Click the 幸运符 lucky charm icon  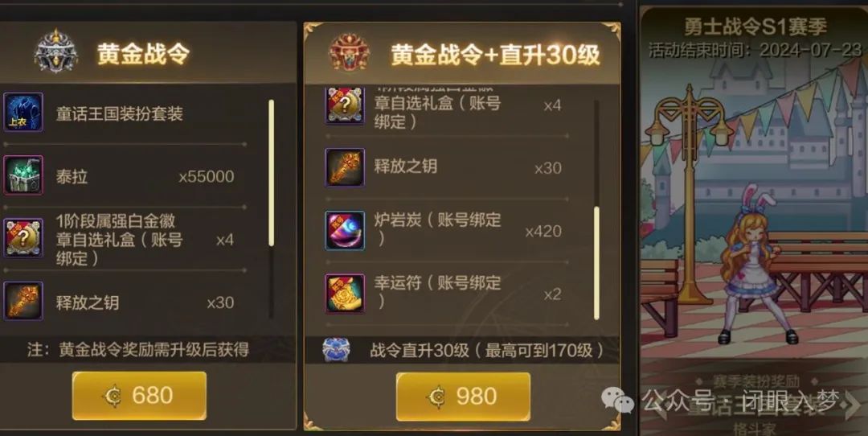pyautogui.click(x=344, y=293)
